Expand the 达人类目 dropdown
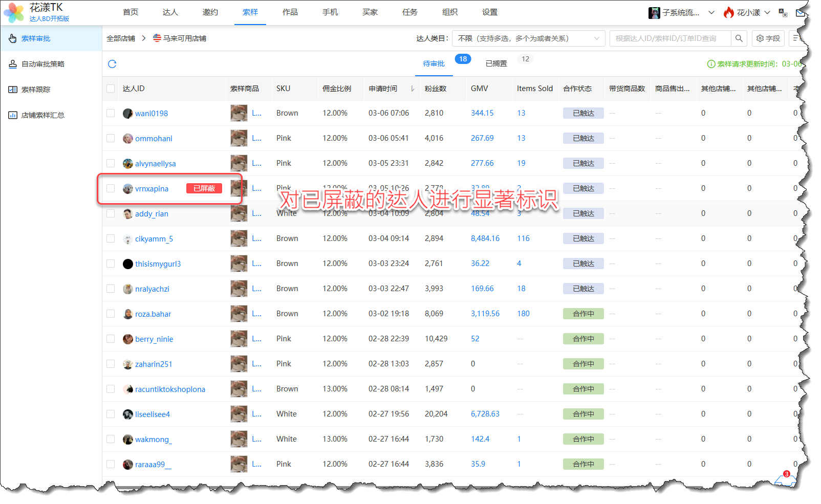This screenshot has width=821, height=504. pyautogui.click(x=528, y=38)
